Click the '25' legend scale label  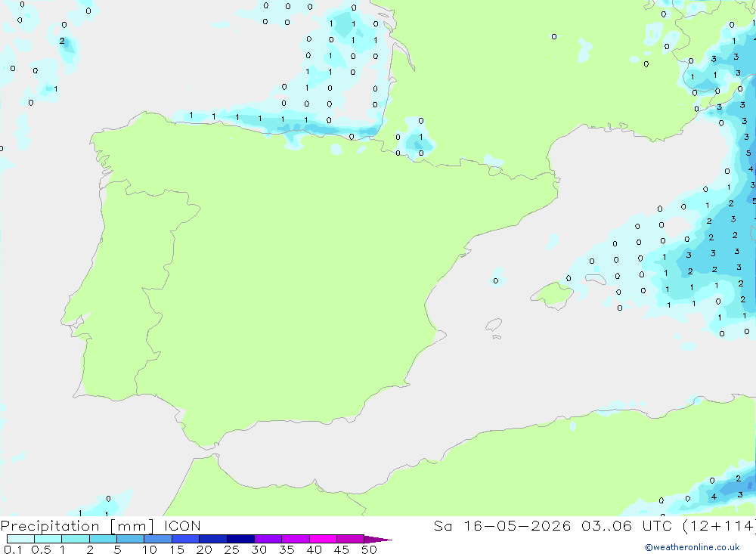point(232,549)
